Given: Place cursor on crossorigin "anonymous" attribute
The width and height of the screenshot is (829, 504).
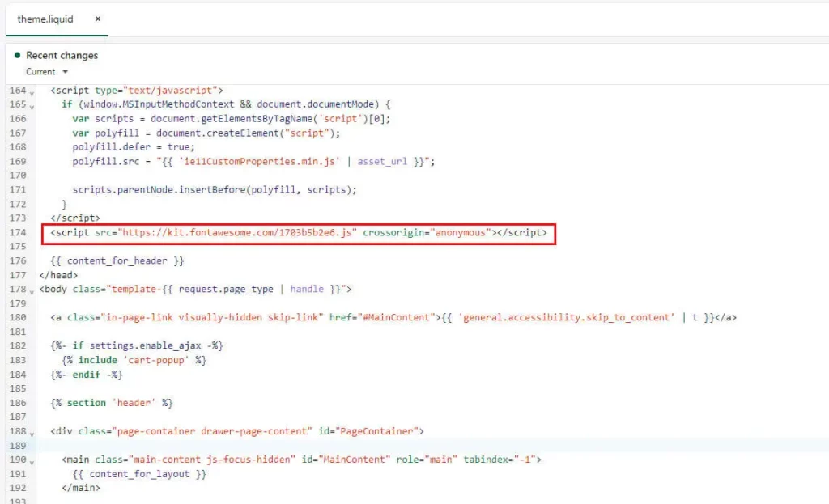Looking at the screenshot, I should [x=427, y=232].
